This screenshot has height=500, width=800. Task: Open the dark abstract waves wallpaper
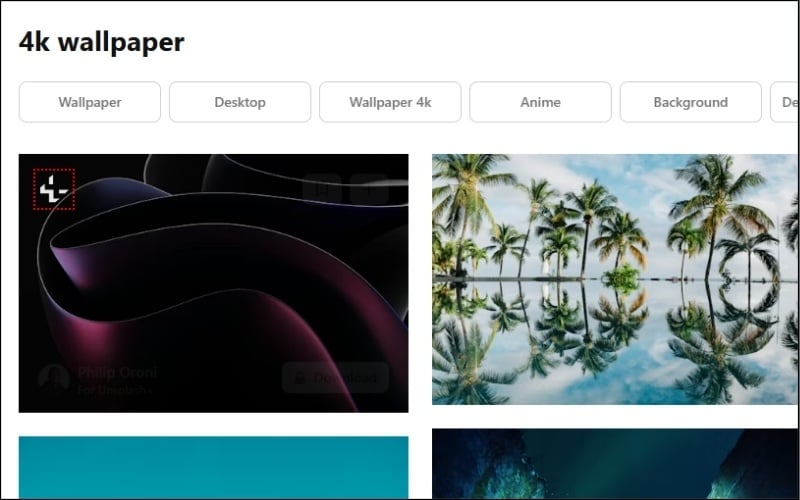click(213, 283)
